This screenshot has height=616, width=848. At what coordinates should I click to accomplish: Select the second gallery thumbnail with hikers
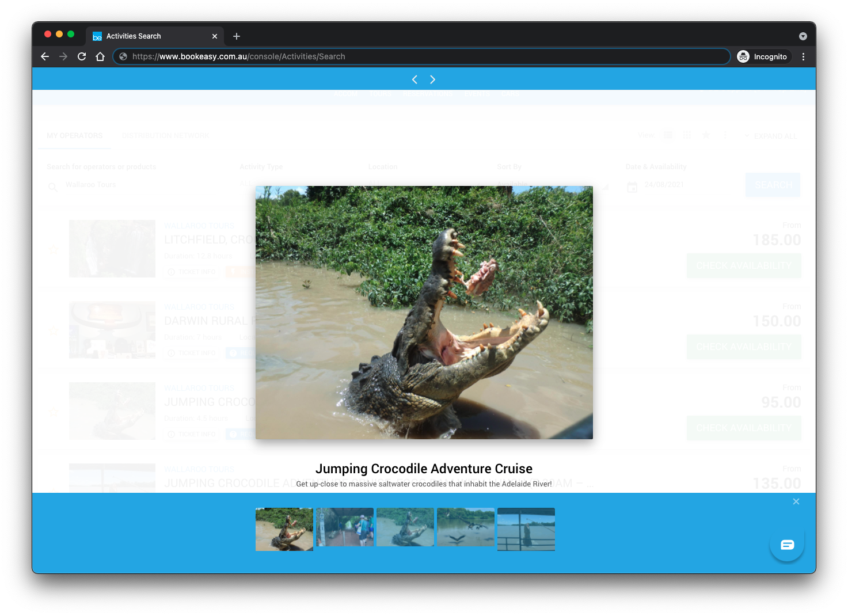(x=345, y=527)
